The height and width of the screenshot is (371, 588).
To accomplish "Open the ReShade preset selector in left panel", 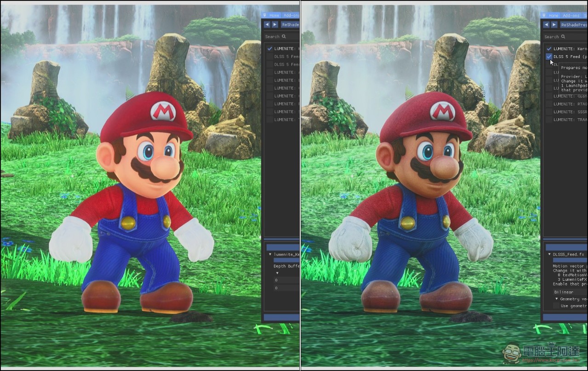I will tap(290, 24).
